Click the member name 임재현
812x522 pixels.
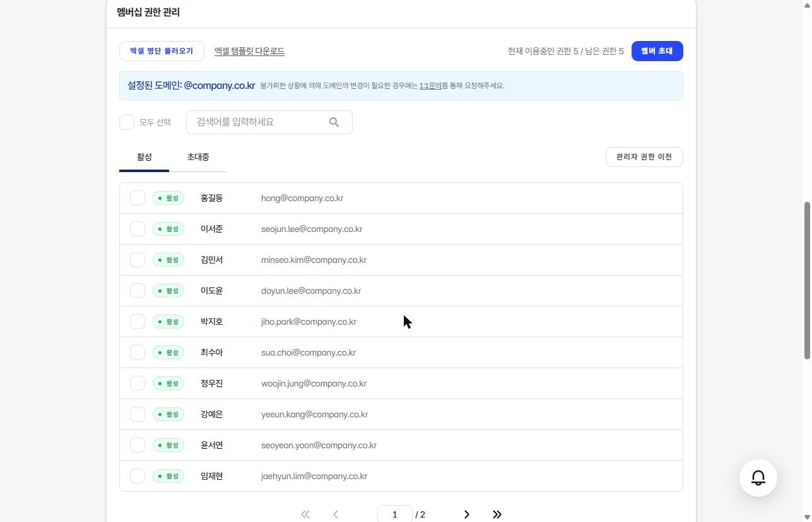pos(212,476)
